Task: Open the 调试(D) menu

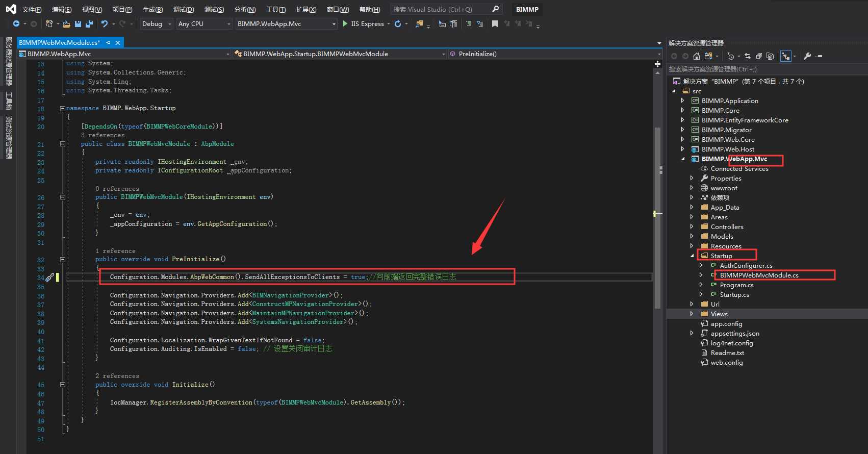Action: coord(184,9)
